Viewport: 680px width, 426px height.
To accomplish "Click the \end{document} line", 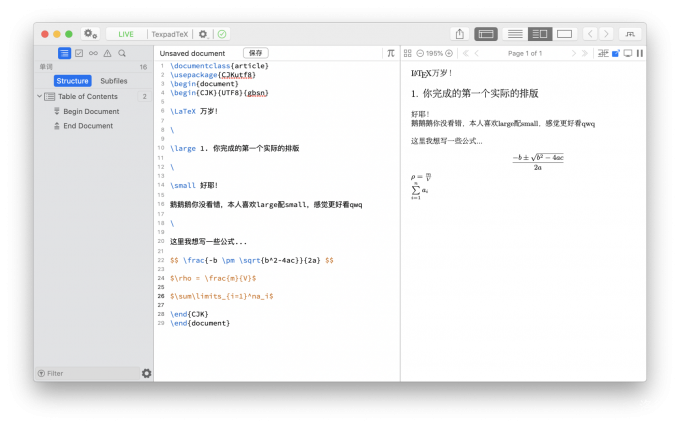I will coord(200,323).
